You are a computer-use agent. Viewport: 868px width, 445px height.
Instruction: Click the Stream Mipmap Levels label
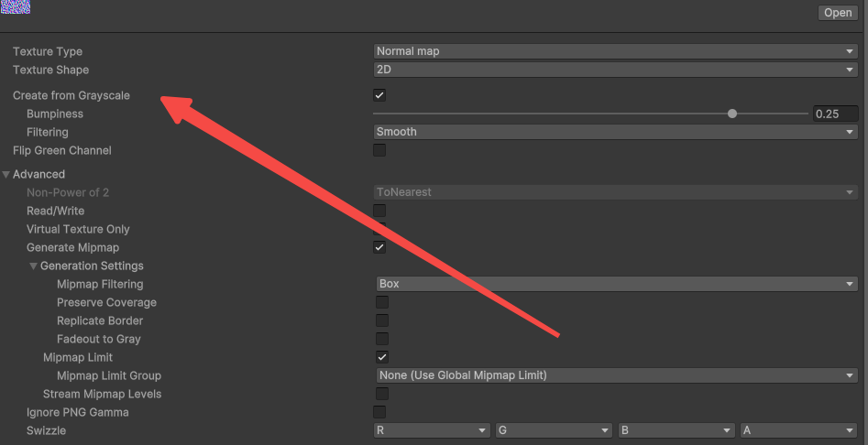[103, 394]
